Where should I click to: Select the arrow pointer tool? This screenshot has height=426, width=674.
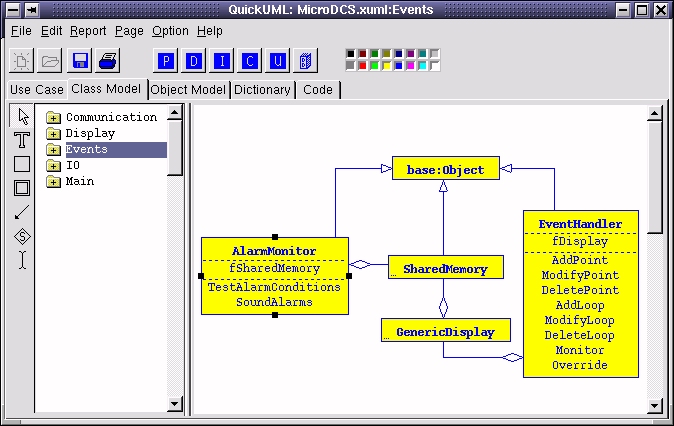click(x=22, y=117)
